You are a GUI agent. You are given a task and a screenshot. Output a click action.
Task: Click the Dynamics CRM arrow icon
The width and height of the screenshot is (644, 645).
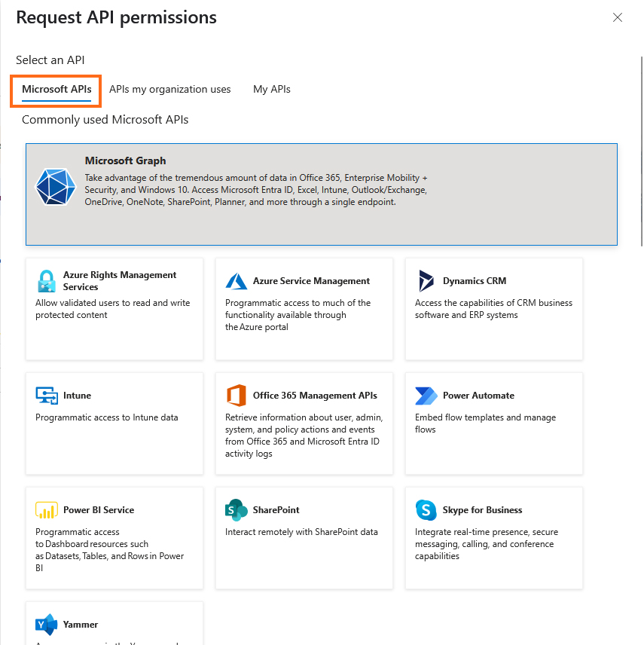coord(426,281)
